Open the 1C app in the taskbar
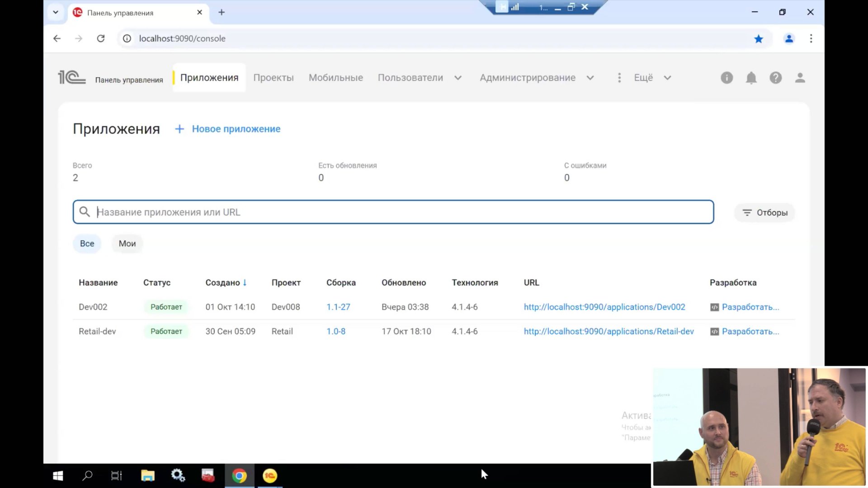The width and height of the screenshot is (868, 488). tap(270, 475)
